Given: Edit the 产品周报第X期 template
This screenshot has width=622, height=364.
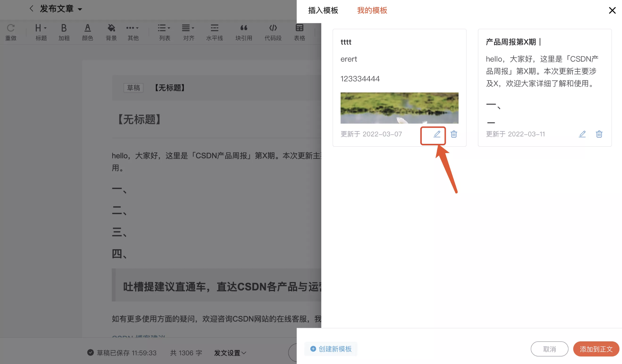Looking at the screenshot, I should (582, 134).
